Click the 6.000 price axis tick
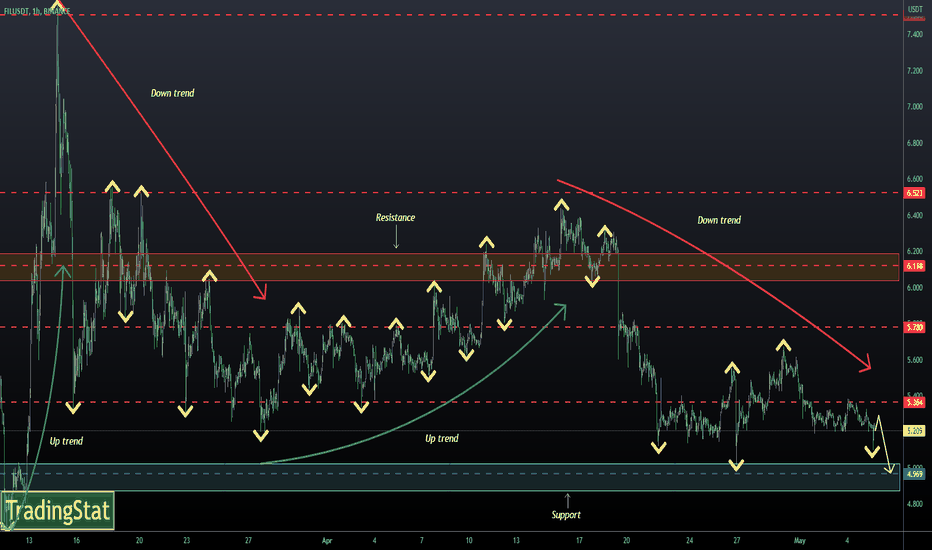 (915, 288)
